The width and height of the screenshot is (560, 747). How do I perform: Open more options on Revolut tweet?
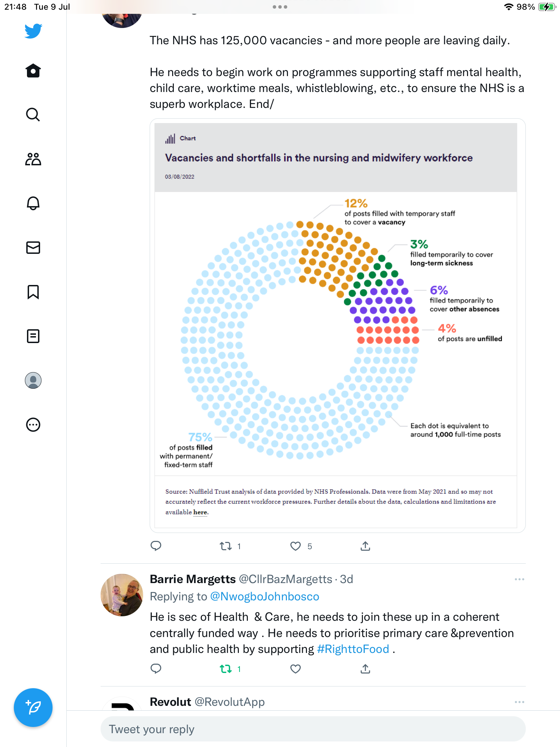519,702
